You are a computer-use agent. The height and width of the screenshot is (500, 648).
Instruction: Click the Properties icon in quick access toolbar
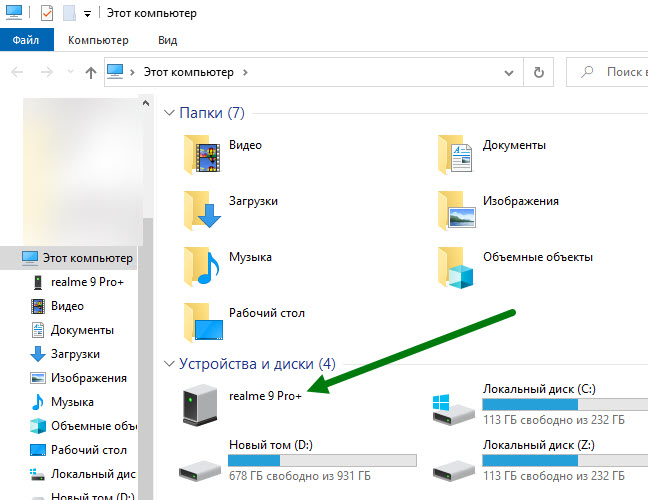click(47, 14)
